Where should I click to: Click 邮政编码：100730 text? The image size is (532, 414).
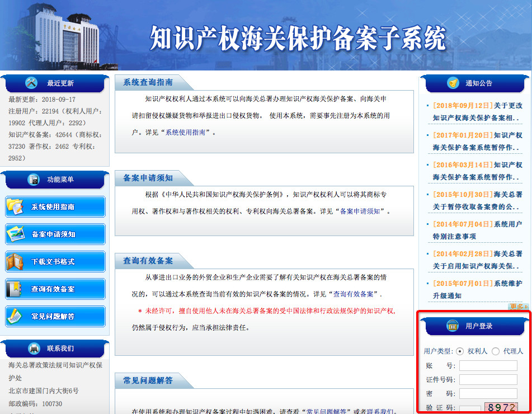(x=35, y=404)
